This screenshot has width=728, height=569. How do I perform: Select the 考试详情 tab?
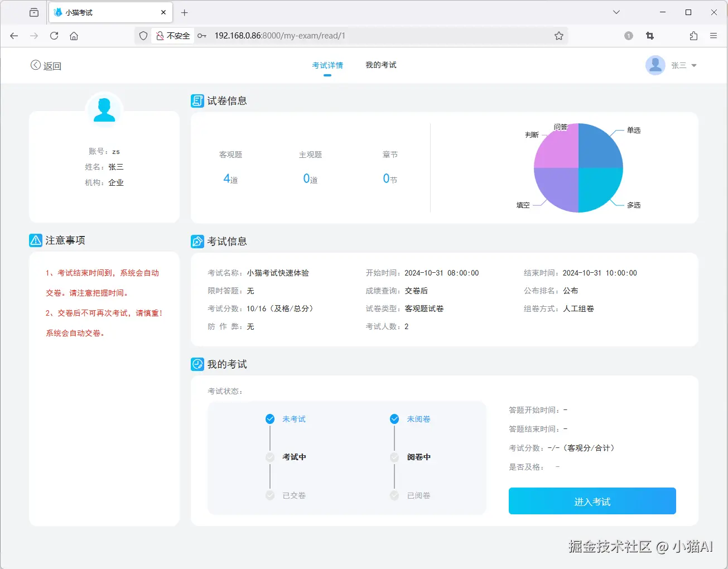click(x=326, y=65)
